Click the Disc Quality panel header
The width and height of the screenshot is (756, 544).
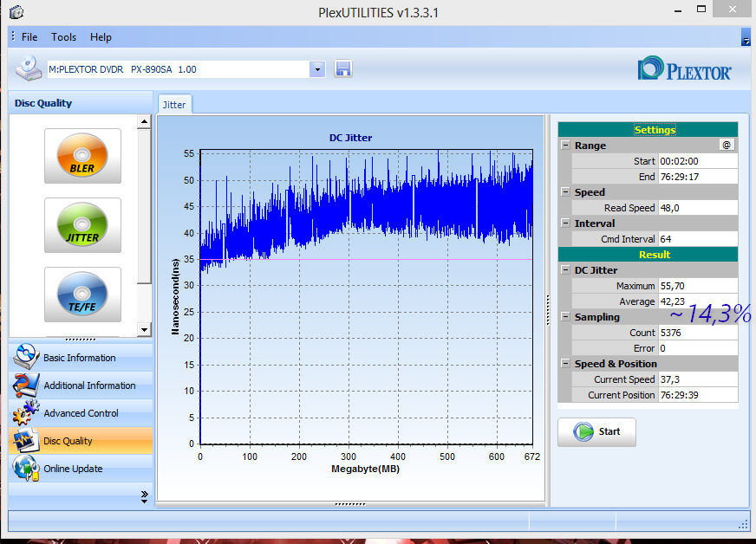[x=81, y=102]
